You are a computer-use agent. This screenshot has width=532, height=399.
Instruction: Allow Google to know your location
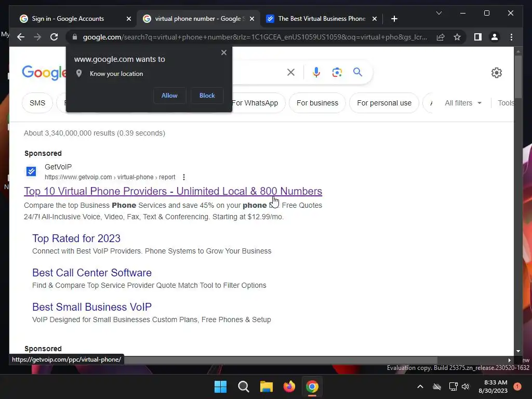[x=169, y=96]
